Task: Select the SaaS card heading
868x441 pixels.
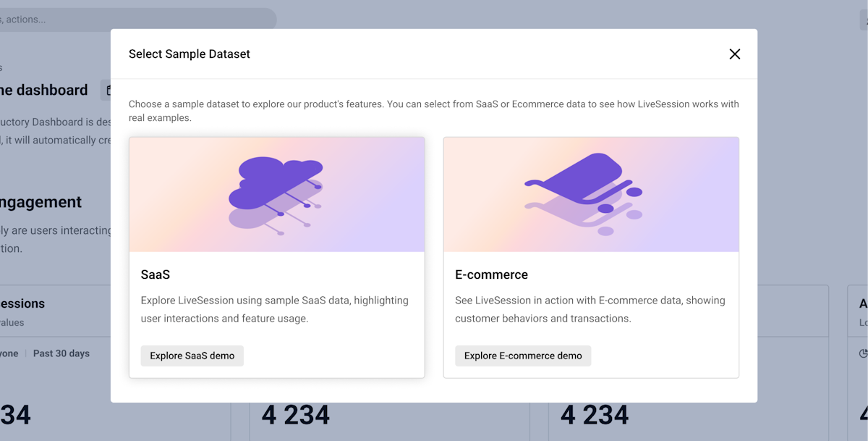Action: 156,274
